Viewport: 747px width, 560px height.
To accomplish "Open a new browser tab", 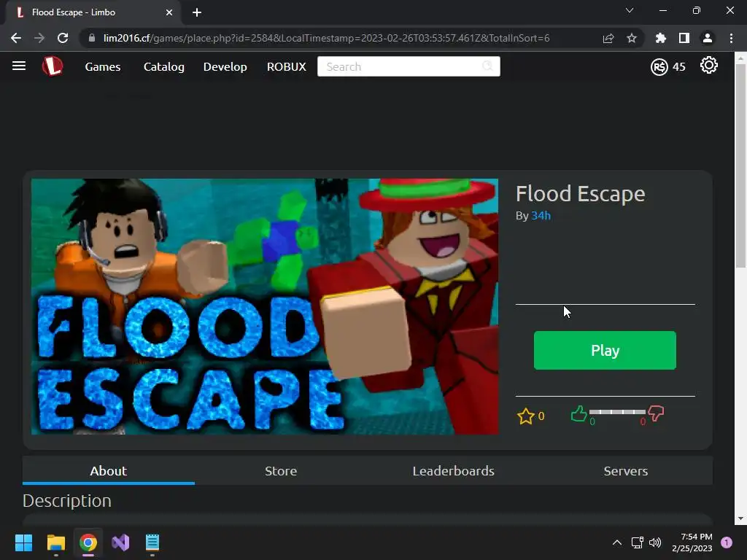I will [197, 12].
